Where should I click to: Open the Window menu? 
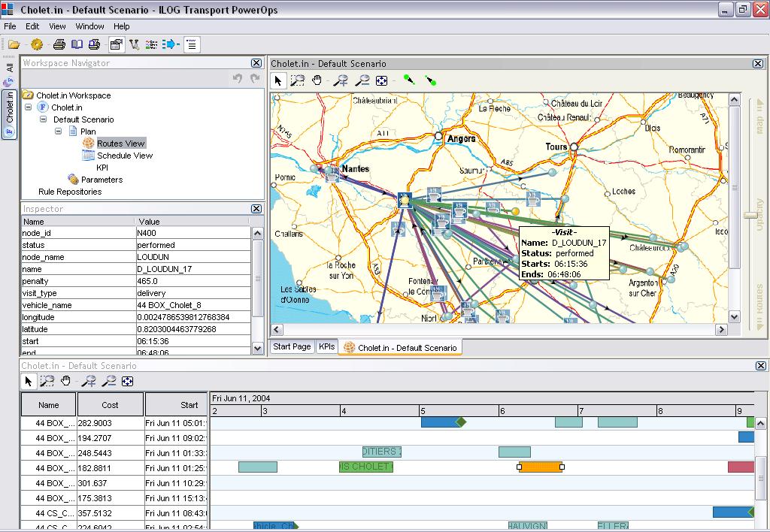pyautogui.click(x=90, y=26)
